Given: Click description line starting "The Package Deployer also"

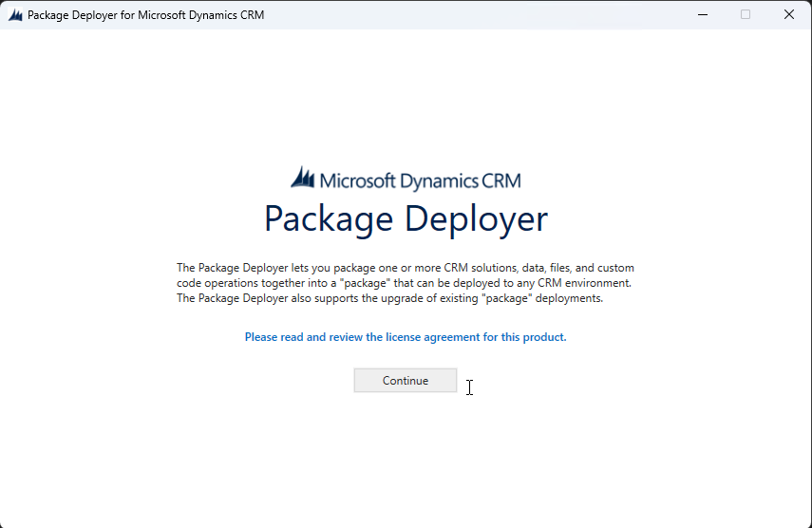Looking at the screenshot, I should point(390,298).
